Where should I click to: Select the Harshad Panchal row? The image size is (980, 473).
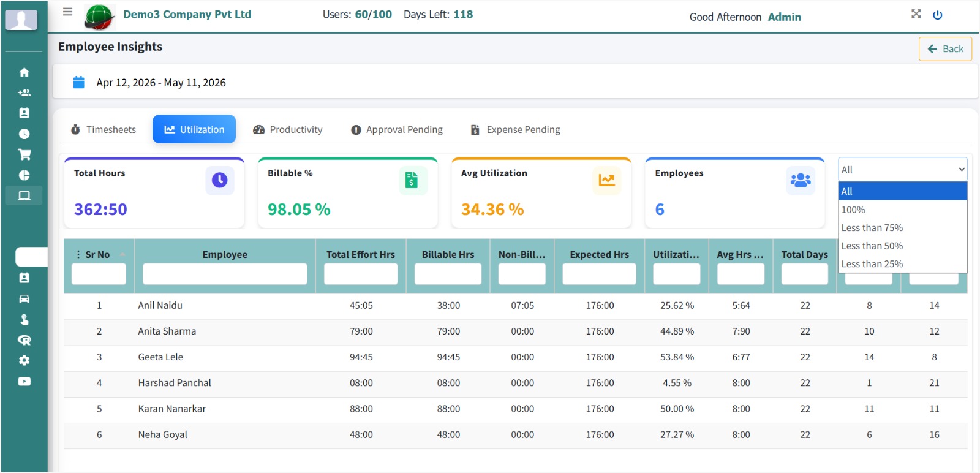(515, 383)
